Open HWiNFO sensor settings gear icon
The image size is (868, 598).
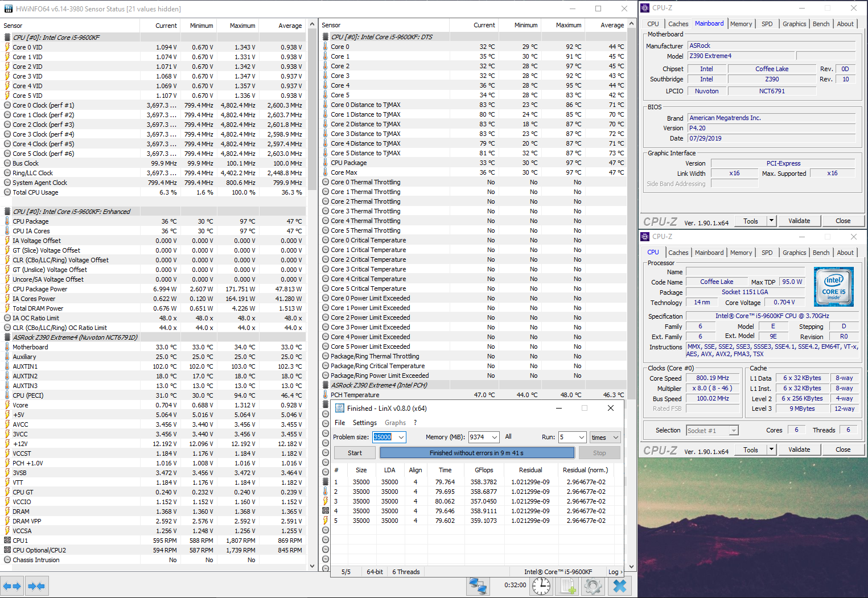tap(593, 585)
